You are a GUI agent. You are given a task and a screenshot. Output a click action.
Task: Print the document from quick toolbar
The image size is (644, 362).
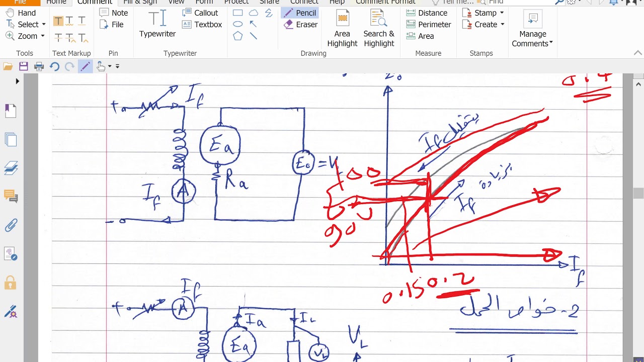click(x=39, y=66)
